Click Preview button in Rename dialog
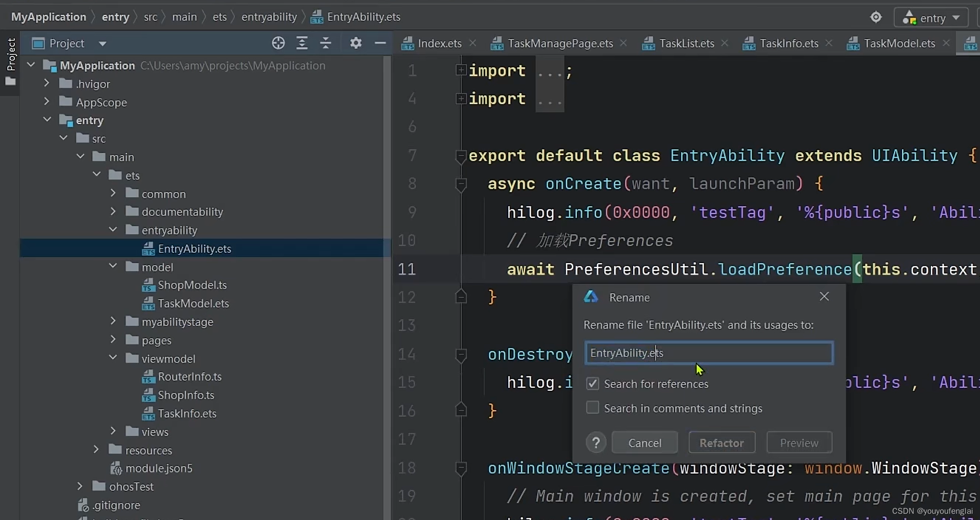980x520 pixels. click(799, 442)
